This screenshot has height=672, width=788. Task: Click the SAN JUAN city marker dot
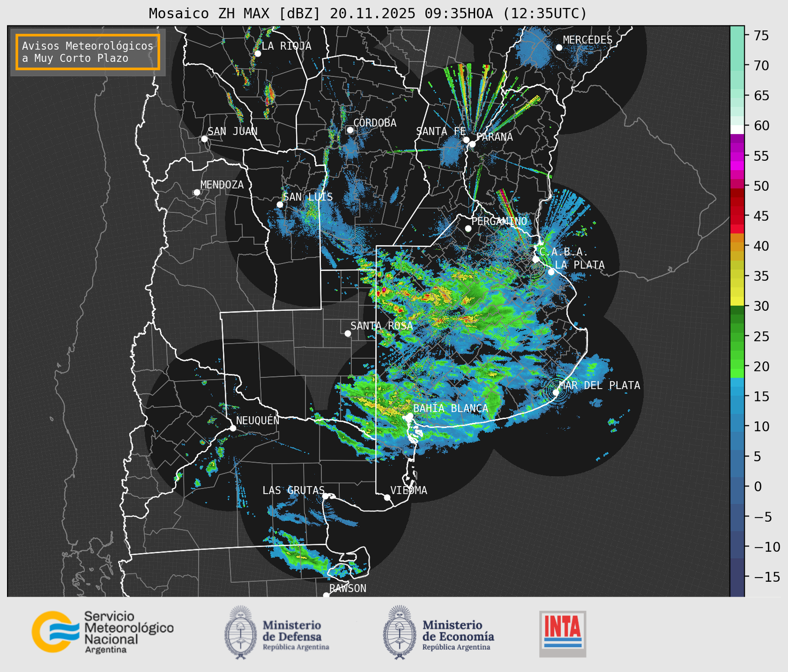pyautogui.click(x=204, y=139)
